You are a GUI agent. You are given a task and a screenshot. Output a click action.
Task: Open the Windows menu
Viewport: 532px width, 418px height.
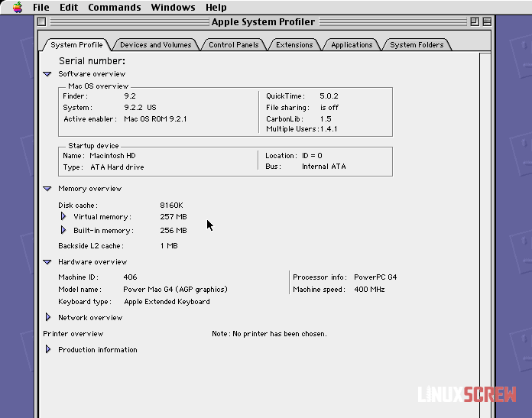tap(173, 7)
